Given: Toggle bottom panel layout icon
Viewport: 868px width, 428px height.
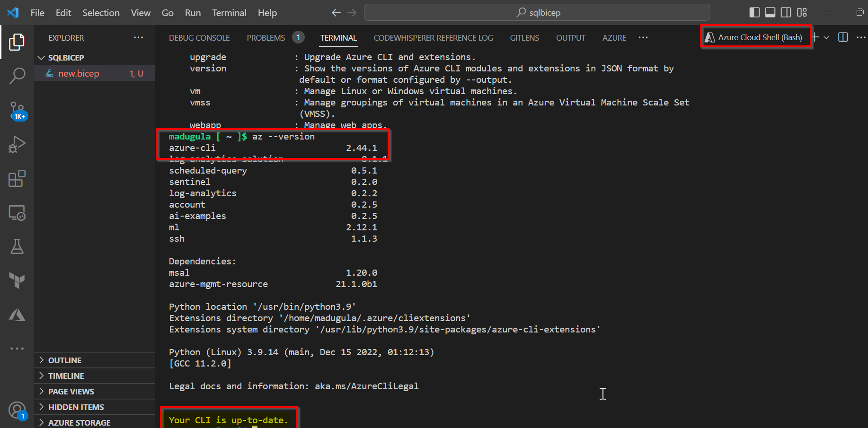Looking at the screenshot, I should pos(771,13).
